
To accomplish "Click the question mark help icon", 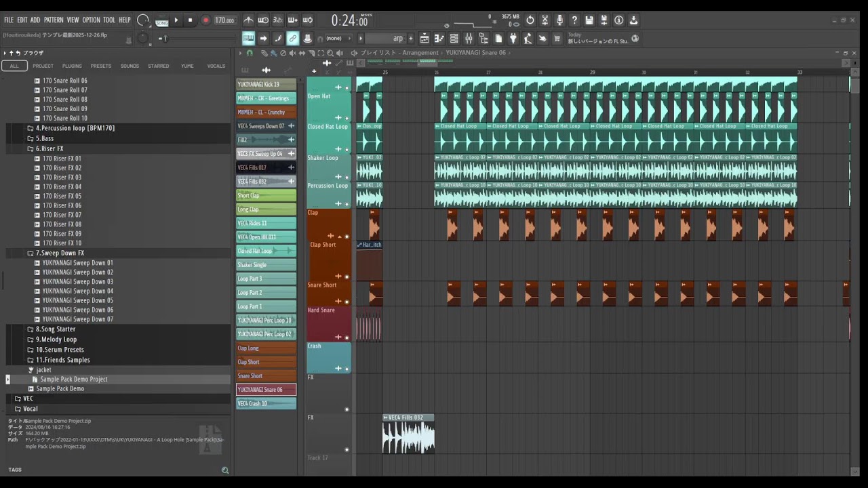I will point(574,20).
